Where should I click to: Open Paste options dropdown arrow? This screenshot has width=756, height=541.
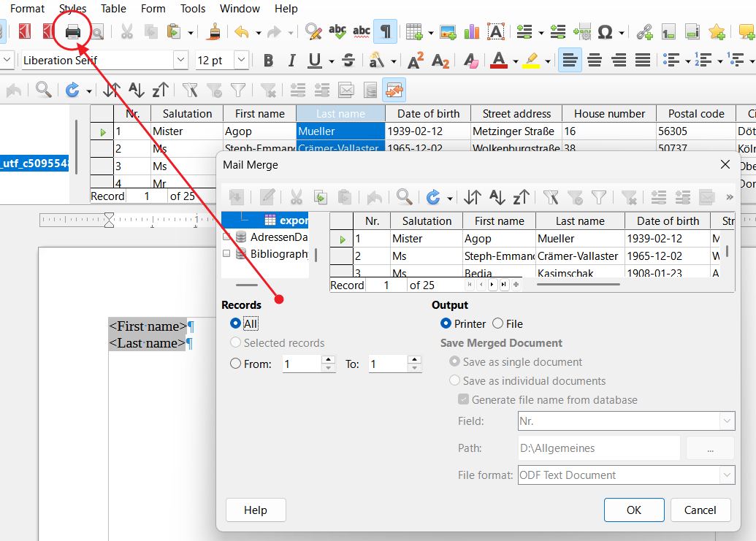191,33
